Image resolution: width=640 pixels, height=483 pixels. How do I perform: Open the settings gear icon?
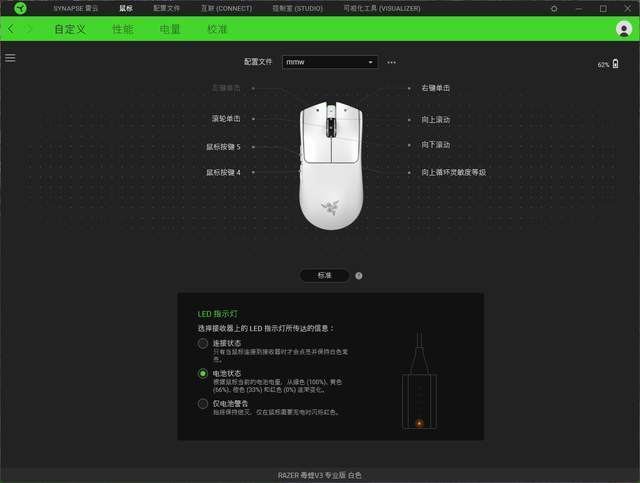click(x=554, y=9)
